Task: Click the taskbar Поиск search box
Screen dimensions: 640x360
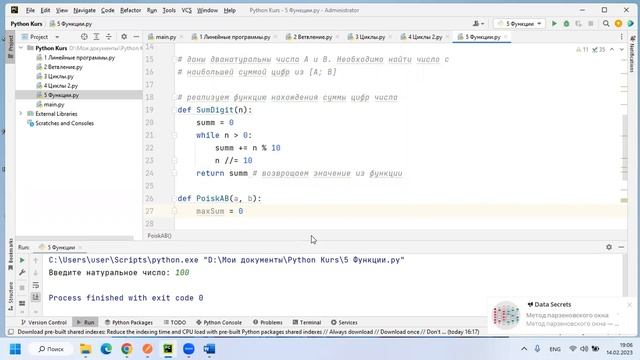Action: pyautogui.click(x=51, y=349)
